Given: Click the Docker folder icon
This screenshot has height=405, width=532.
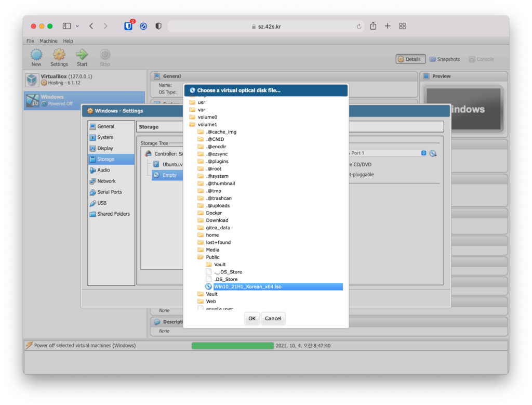Looking at the screenshot, I should click(x=201, y=213).
